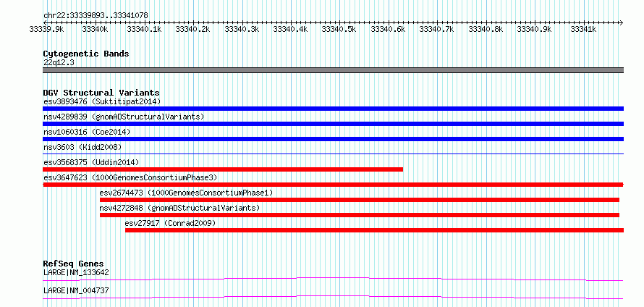
Task: Click the Cytogenetic Bands track title
Action: [86, 54]
